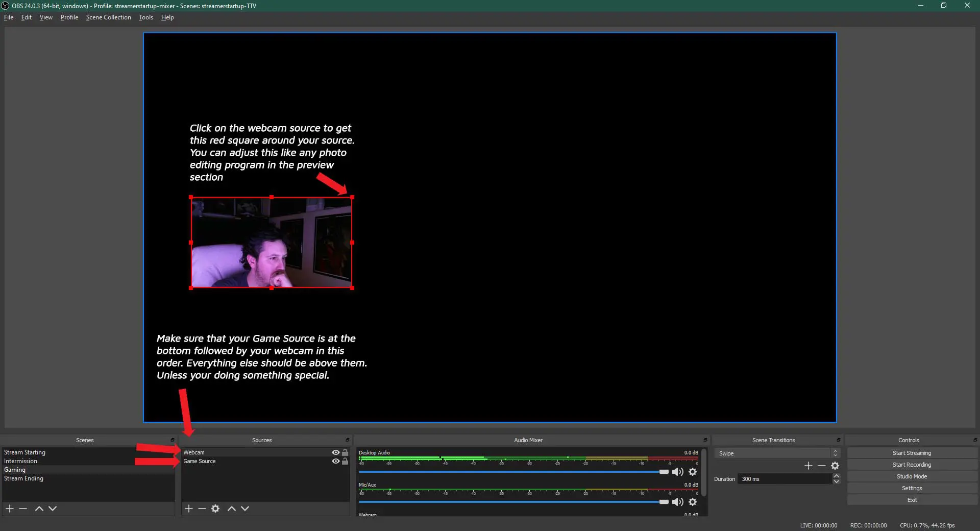This screenshot has height=531, width=980.
Task: Click the LIVE timer in the status bar
Action: click(819, 525)
